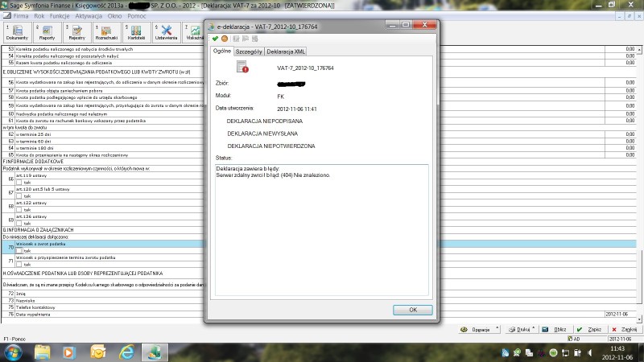Switch to the Szczegóły tab
Screen dimensions: 644x362
pyautogui.click(x=249, y=51)
